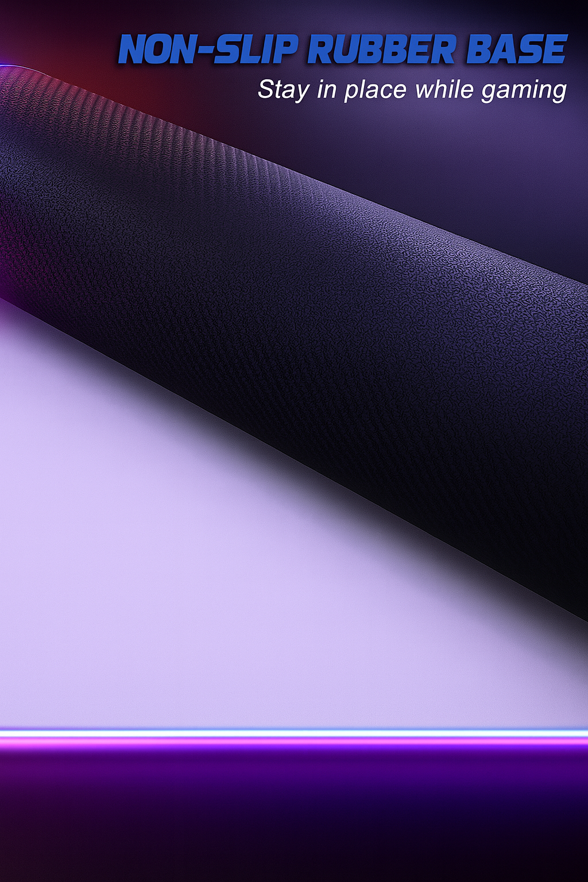
Task: Click the word "BASE" in the headline
Action: [x=516, y=49]
